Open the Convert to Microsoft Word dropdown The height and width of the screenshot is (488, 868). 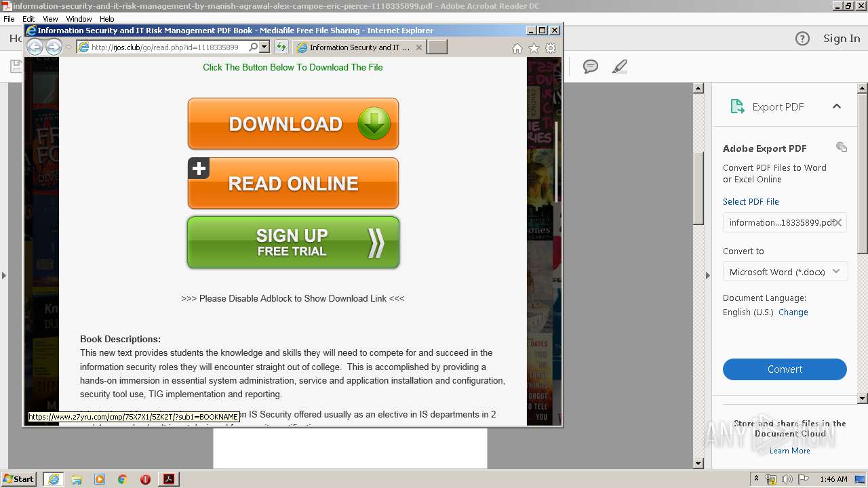point(785,272)
